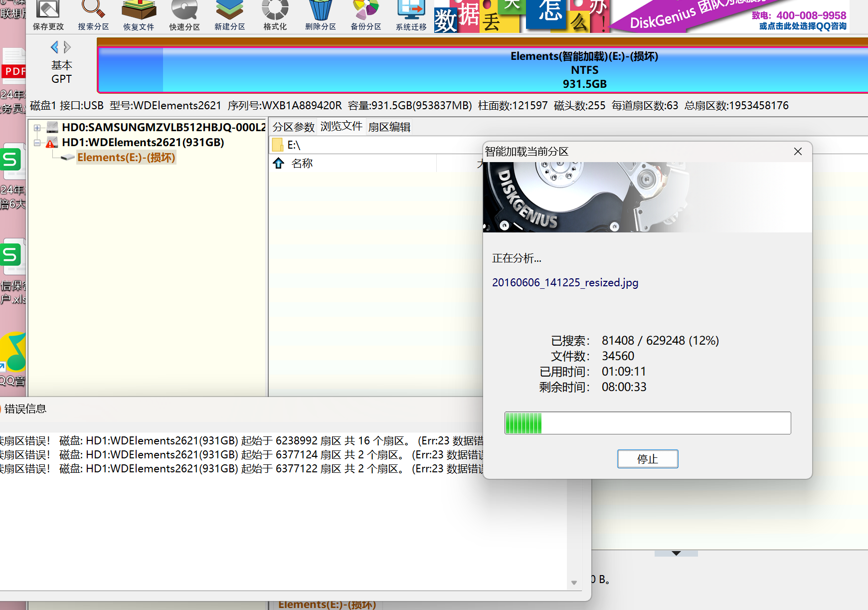
Task: Click the 错误信息 panel title
Action: tap(25, 409)
